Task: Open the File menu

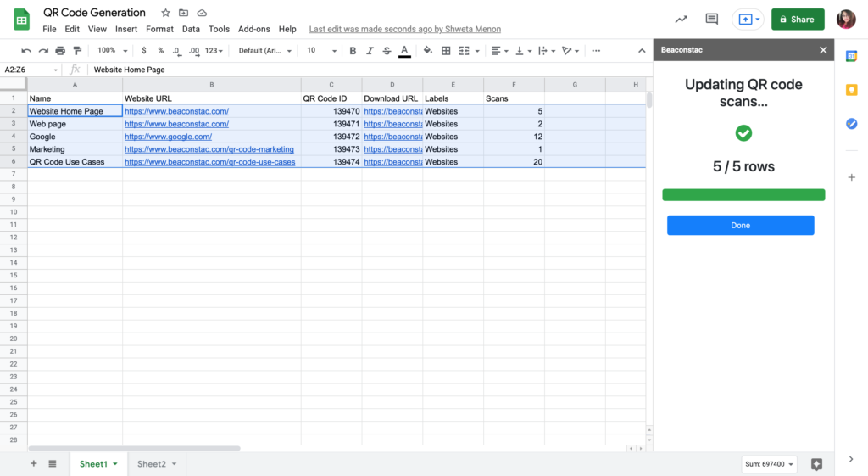Action: pyautogui.click(x=49, y=29)
